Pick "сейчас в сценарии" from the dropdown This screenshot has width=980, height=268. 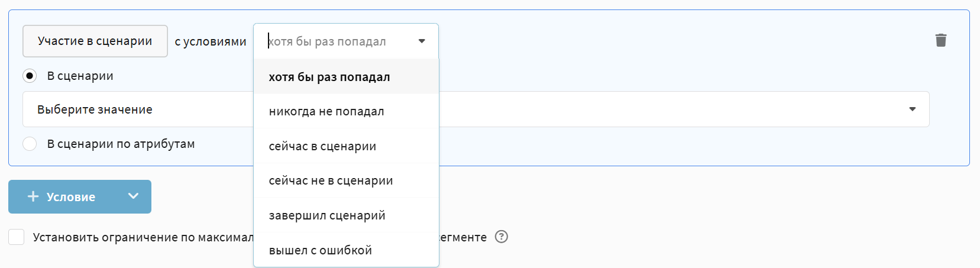tap(322, 146)
